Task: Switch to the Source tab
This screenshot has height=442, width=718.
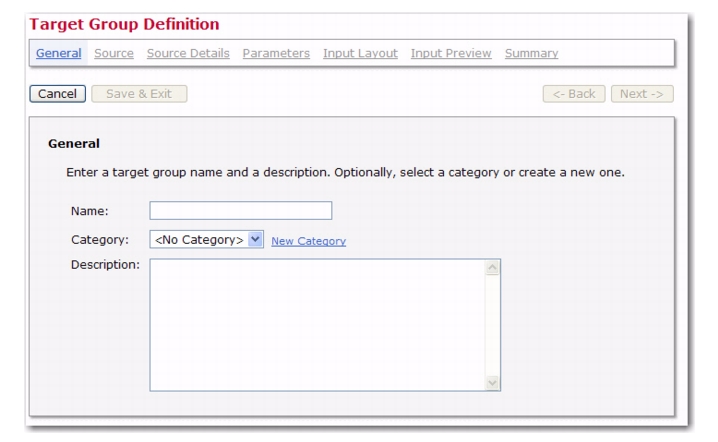Action: (x=114, y=53)
